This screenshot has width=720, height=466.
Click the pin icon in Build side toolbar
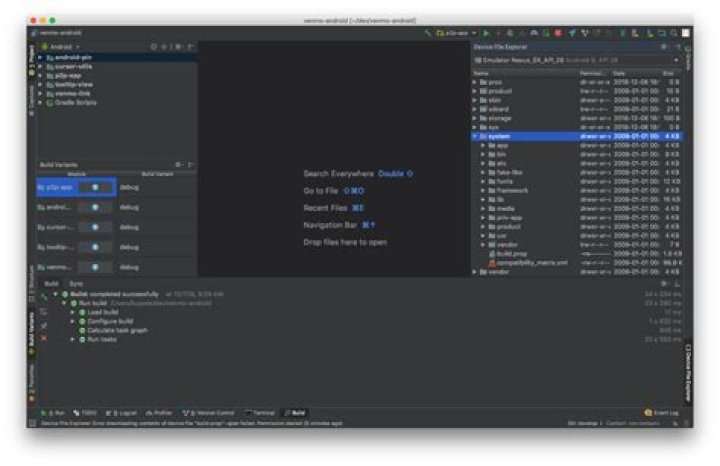coord(44,325)
